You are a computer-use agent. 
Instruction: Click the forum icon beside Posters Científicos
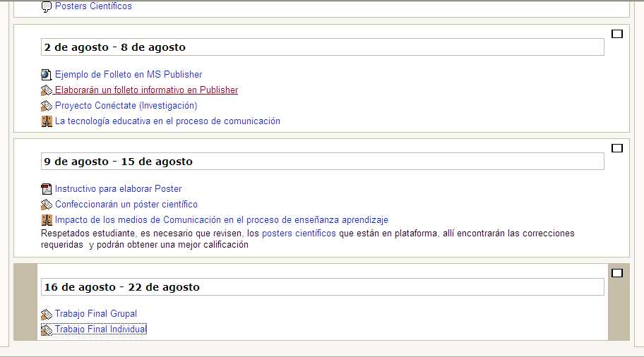coord(47,7)
